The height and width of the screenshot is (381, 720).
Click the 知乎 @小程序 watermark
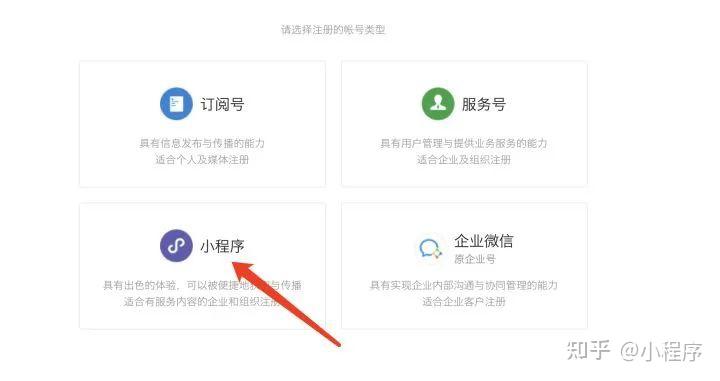pos(635,351)
